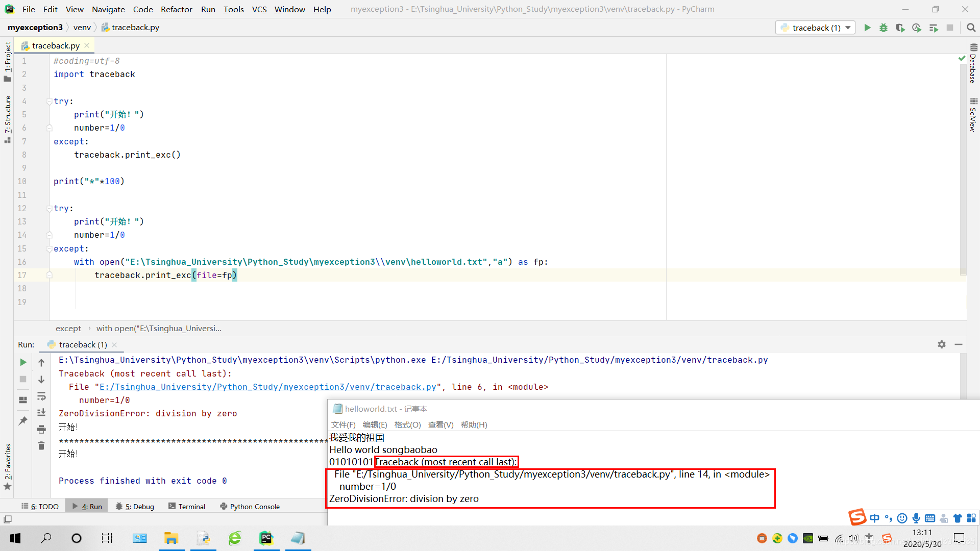Open 查看(V) menu in Notepad

440,424
